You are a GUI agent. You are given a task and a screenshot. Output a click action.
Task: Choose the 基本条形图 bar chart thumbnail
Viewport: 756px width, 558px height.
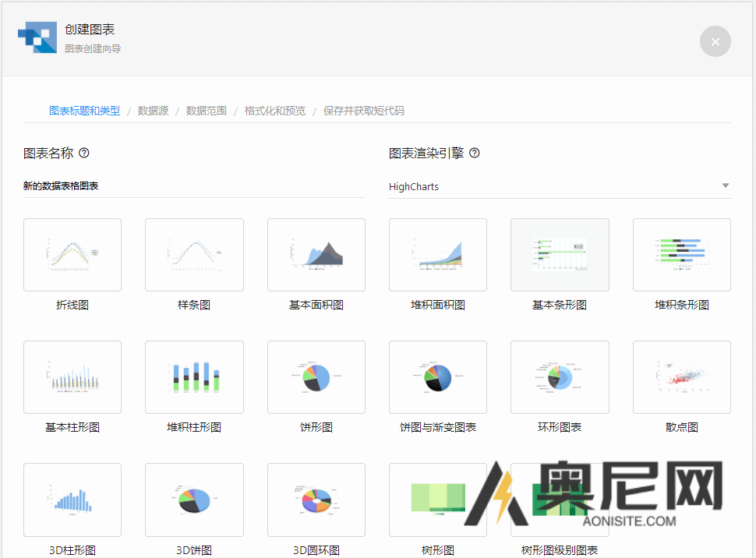tap(560, 255)
